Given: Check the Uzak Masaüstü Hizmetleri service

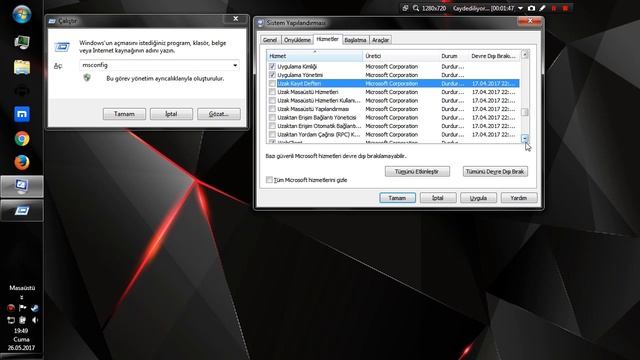Looking at the screenshot, I should [272, 92].
